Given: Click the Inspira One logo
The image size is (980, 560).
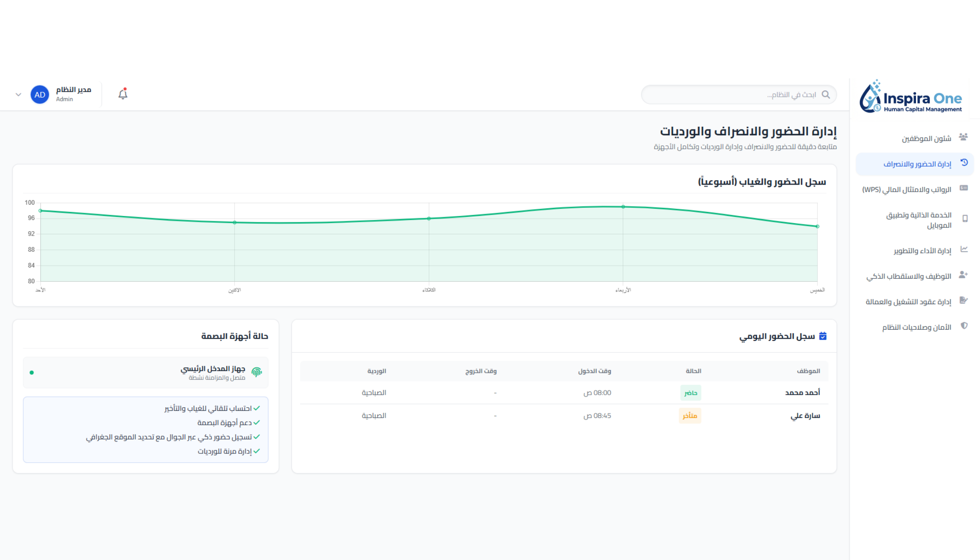Looking at the screenshot, I should [911, 97].
